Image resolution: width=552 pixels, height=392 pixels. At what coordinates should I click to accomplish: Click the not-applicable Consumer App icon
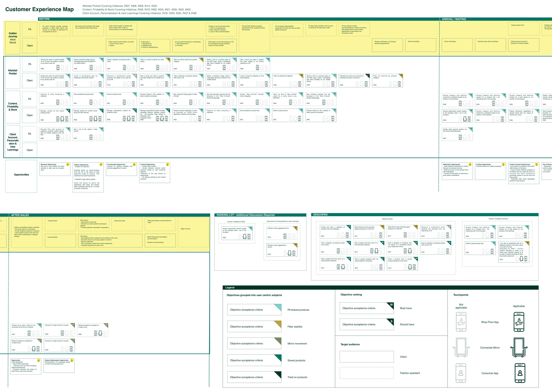click(x=461, y=373)
